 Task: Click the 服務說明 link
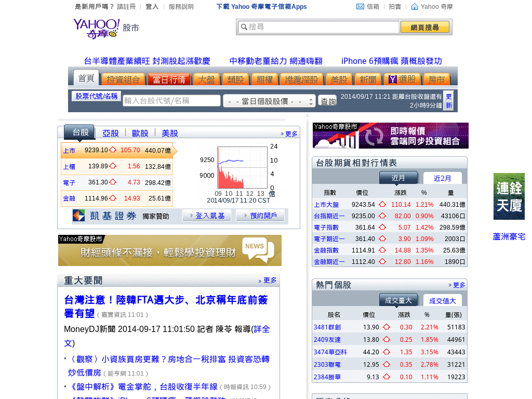pos(181,6)
